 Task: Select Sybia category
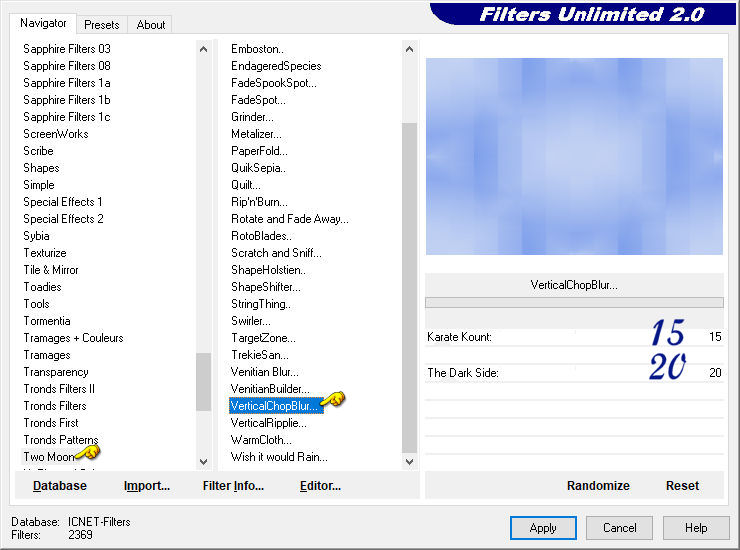tap(36, 236)
